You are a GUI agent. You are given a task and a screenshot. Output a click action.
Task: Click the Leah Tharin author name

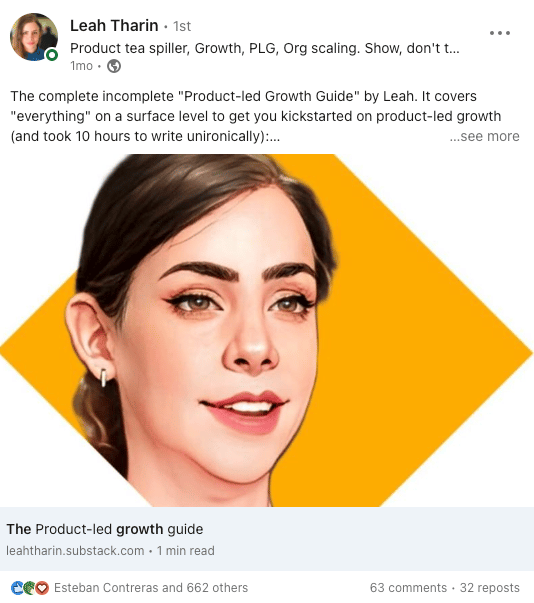click(114, 26)
